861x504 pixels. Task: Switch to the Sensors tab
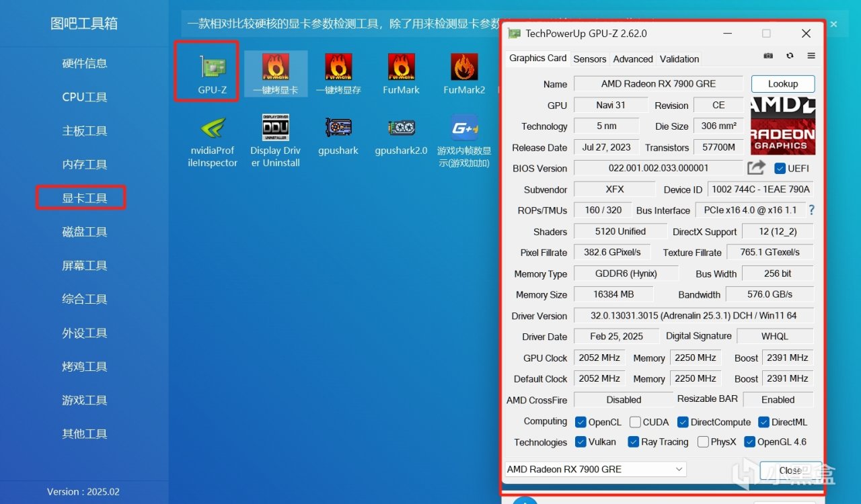590,59
